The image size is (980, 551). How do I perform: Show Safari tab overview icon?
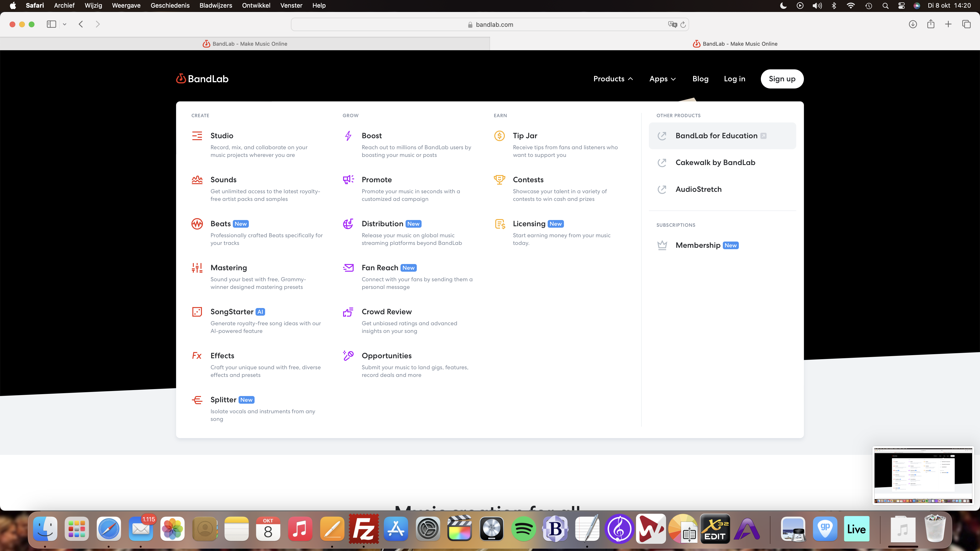pyautogui.click(x=966, y=24)
